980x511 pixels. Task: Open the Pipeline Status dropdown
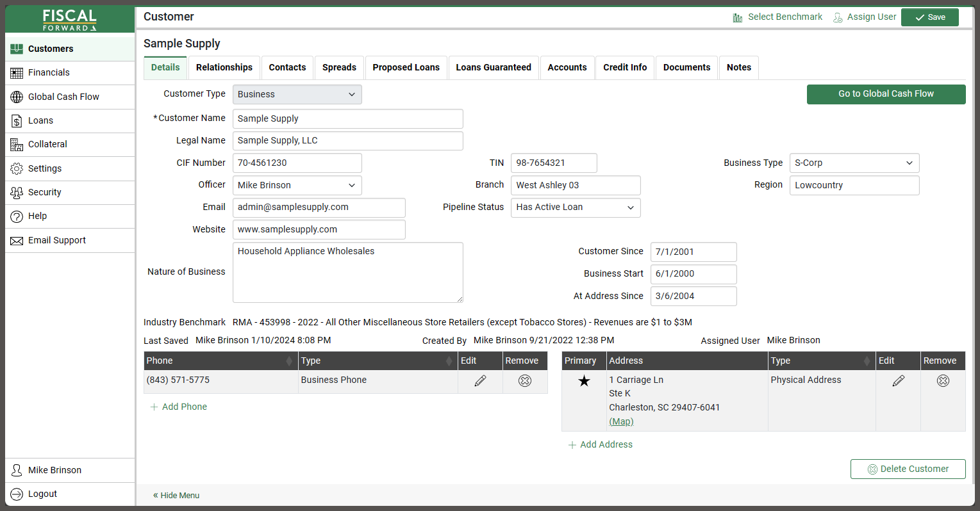tap(575, 207)
